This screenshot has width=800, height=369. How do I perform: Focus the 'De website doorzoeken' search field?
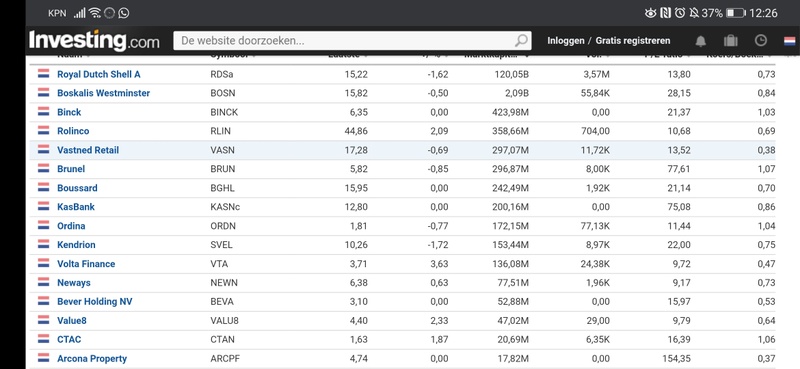(352, 41)
